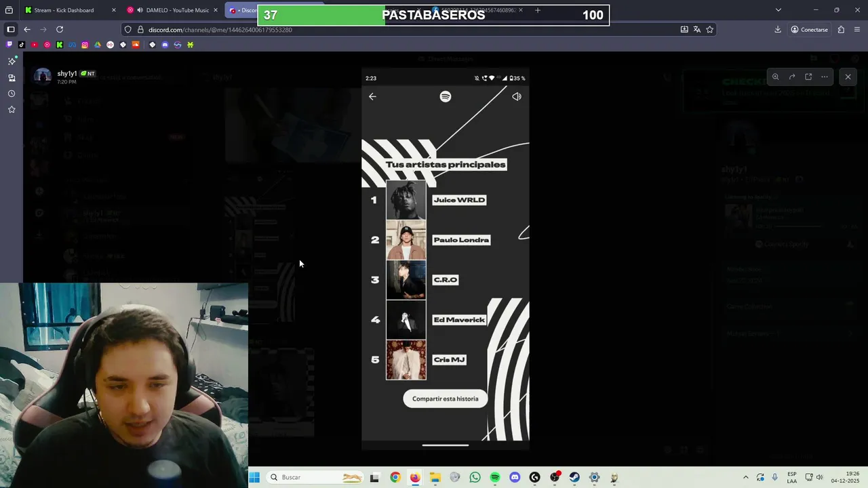
Task: View site security lock information
Action: [140, 30]
